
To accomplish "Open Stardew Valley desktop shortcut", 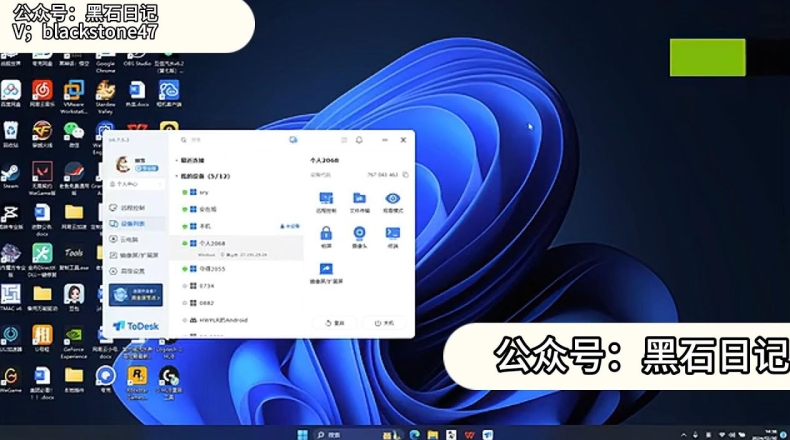I will (x=105, y=98).
